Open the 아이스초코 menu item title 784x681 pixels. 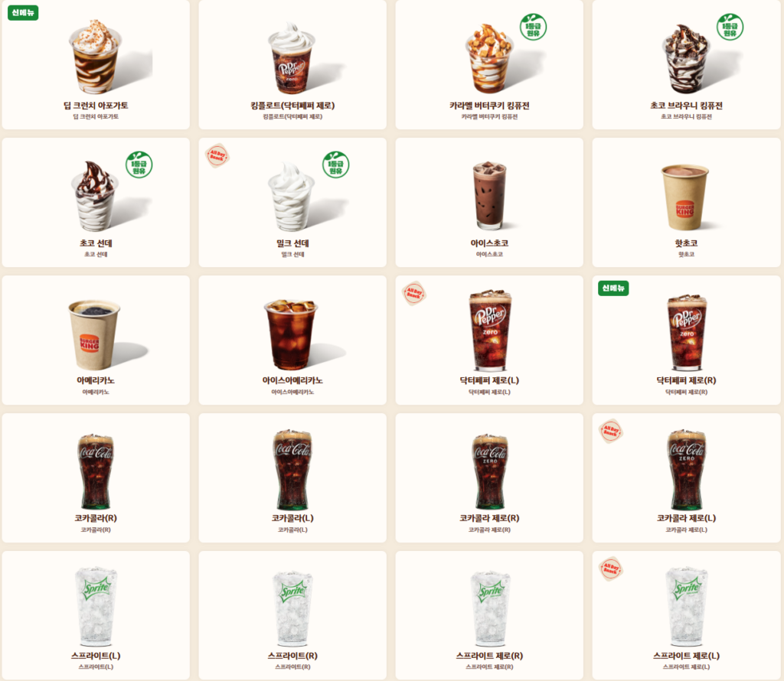click(x=489, y=243)
